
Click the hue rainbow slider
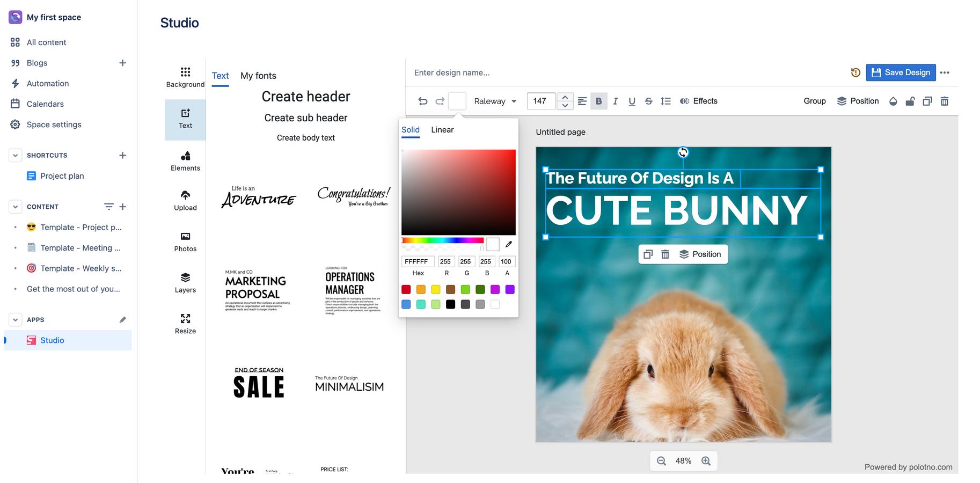(x=443, y=240)
